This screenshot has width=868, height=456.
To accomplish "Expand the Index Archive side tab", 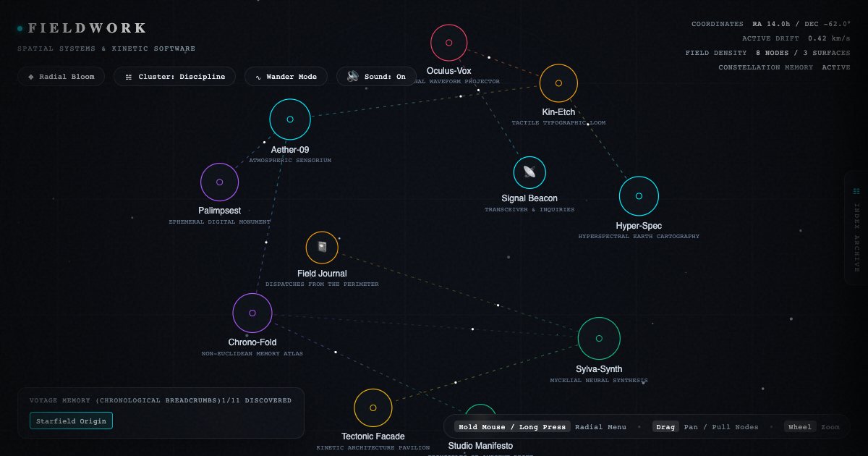I will tap(856, 227).
